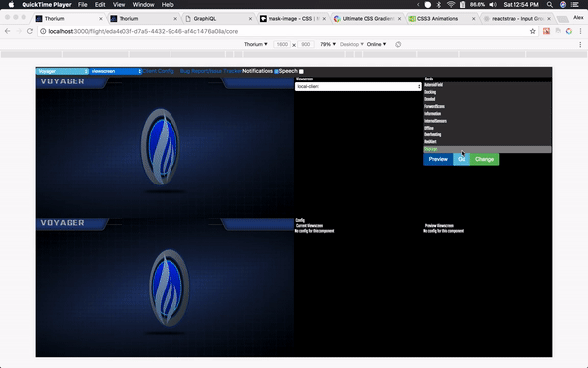Click the green Change button
This screenshot has width=588, height=368.
point(484,159)
